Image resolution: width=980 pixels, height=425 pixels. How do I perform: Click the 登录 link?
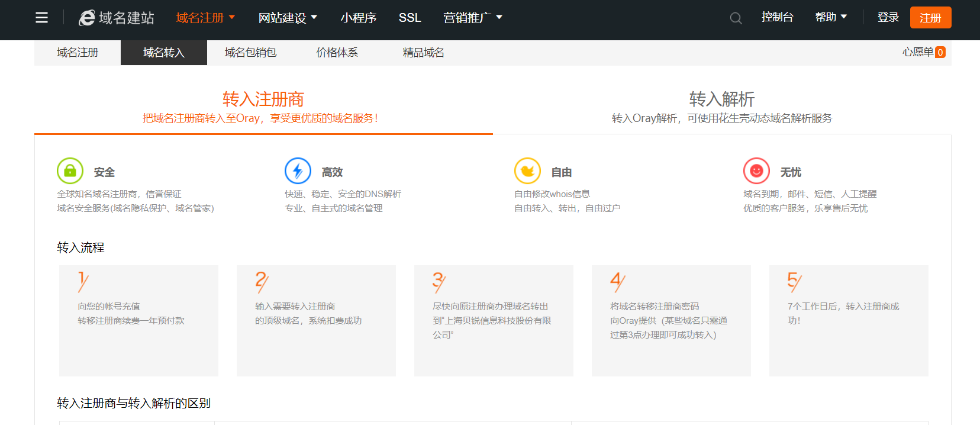[x=888, y=17]
